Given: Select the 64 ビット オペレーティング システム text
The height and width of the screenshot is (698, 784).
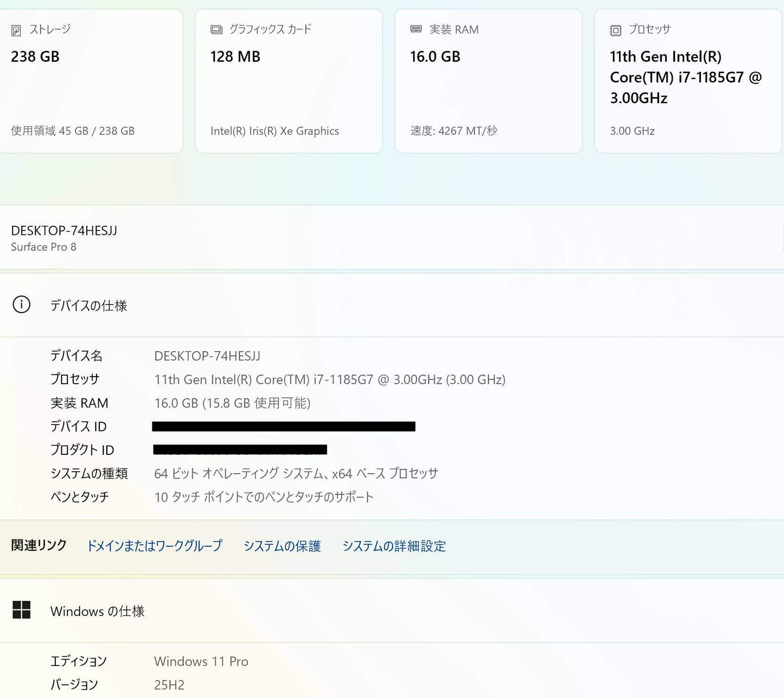Looking at the screenshot, I should (296, 473).
